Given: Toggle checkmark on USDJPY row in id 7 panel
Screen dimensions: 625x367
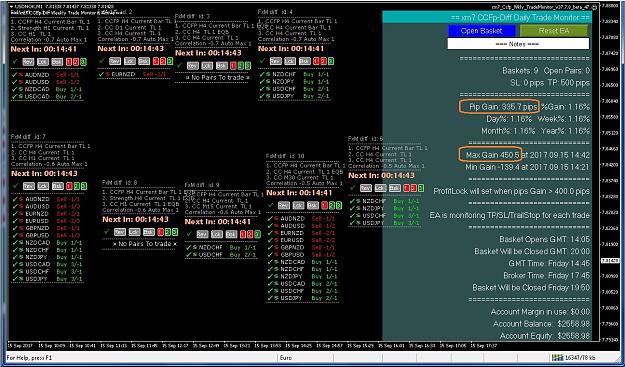Looking at the screenshot, I should tap(15, 279).
